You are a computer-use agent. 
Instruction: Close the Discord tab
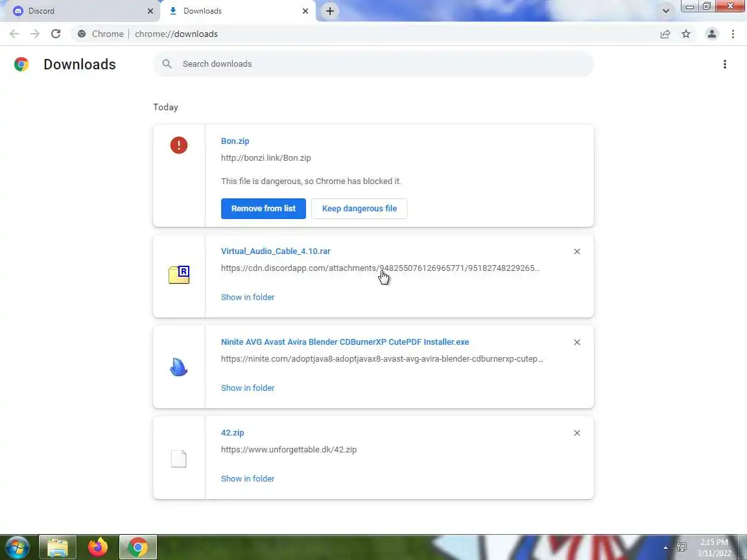[x=150, y=11]
